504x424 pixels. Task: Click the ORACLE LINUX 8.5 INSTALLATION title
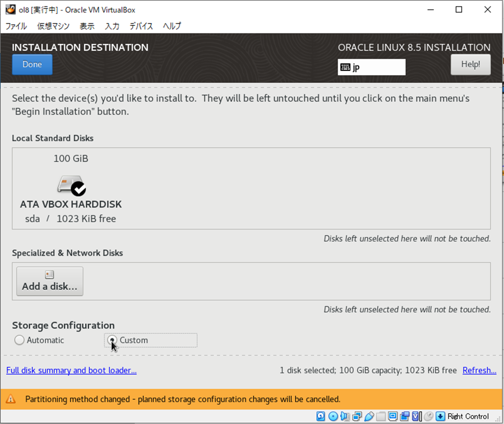click(x=414, y=47)
